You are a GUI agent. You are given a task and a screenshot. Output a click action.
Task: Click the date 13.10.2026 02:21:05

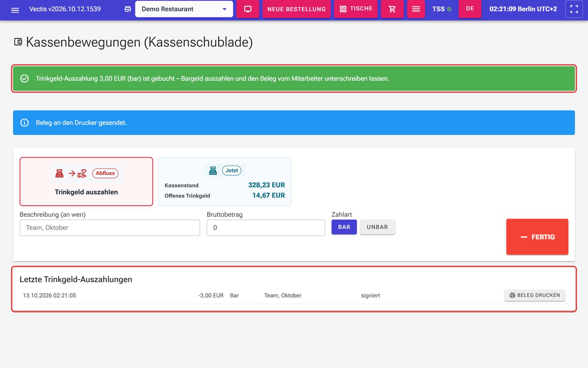point(49,295)
